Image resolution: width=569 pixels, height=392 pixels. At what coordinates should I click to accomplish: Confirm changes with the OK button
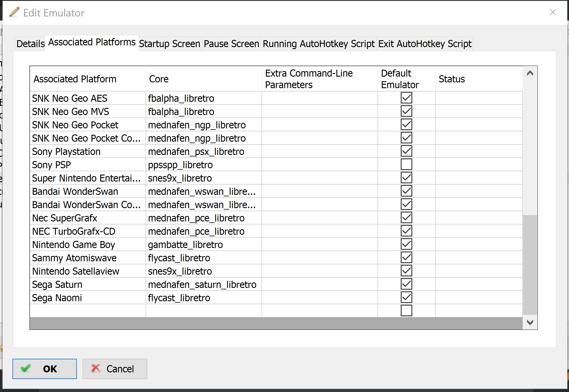click(x=45, y=369)
